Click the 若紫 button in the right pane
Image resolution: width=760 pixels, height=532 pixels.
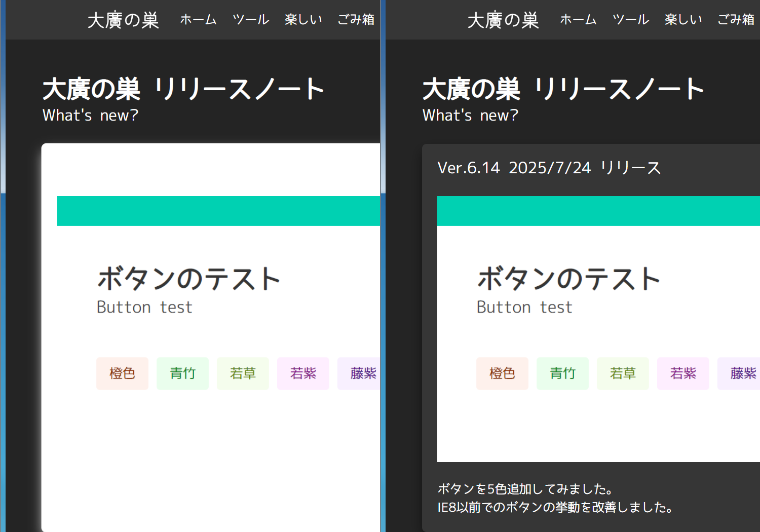click(x=683, y=373)
